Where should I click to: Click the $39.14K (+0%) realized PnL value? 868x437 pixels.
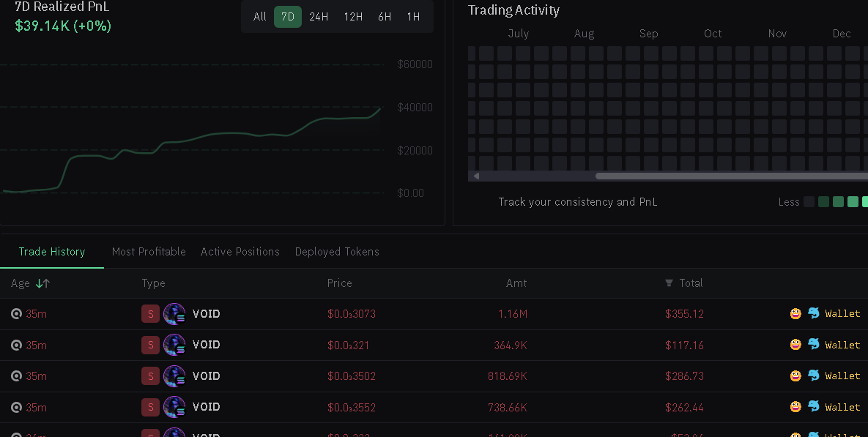tap(63, 26)
